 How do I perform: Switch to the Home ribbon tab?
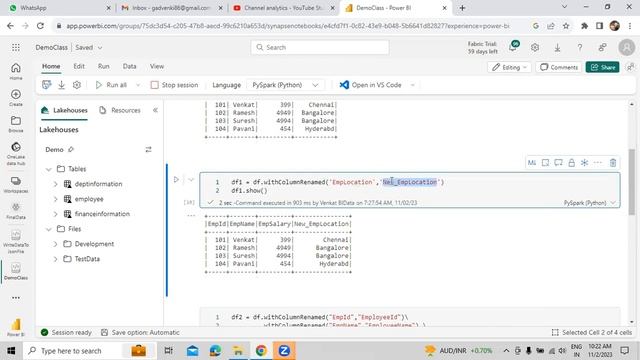click(x=51, y=66)
